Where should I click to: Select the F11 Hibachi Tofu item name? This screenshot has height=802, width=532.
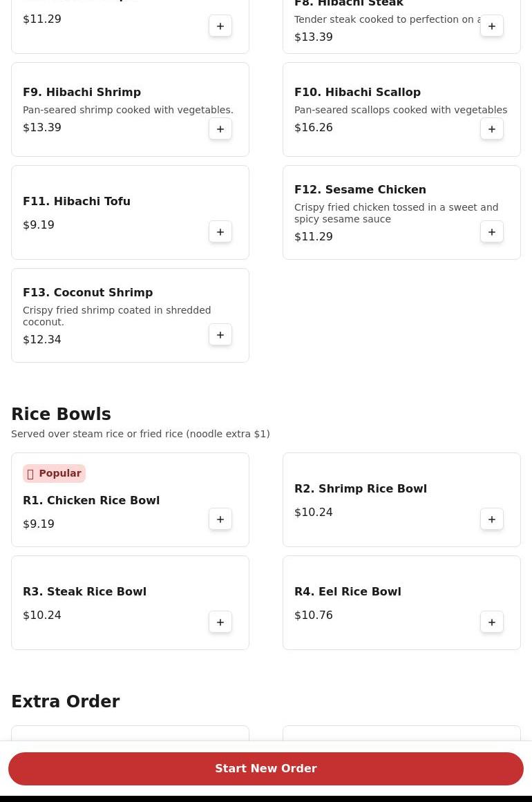(77, 202)
